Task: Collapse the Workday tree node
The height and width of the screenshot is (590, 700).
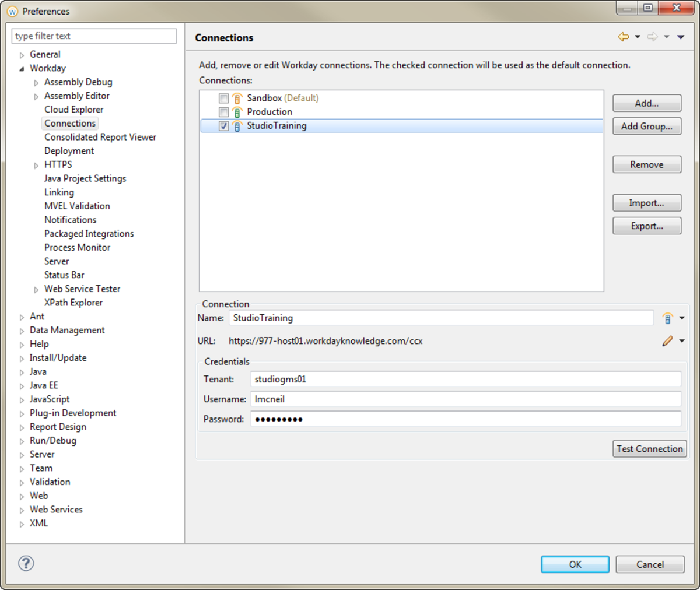Action: tap(22, 69)
